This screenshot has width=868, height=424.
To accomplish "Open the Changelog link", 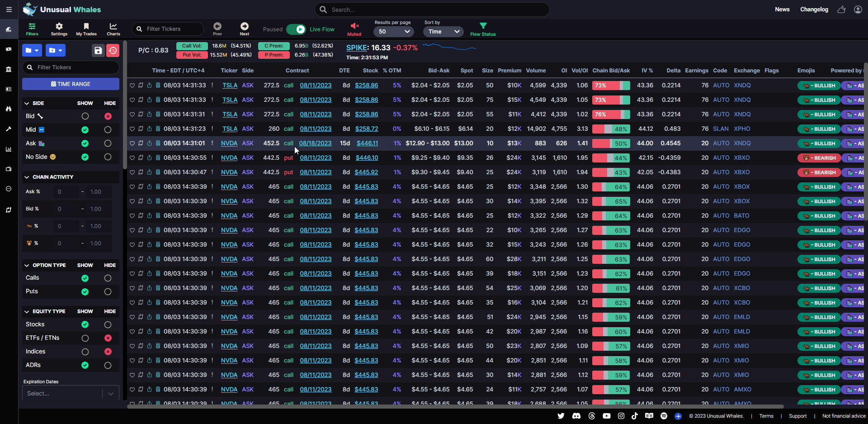I will (x=814, y=10).
